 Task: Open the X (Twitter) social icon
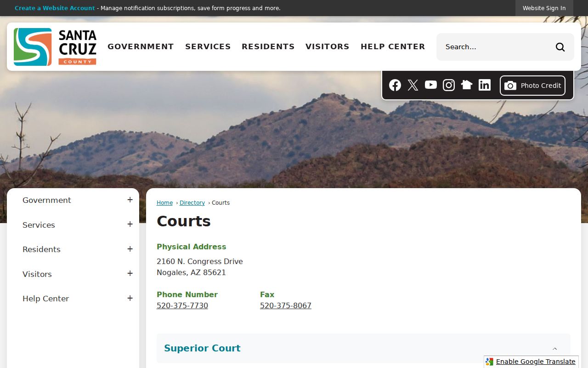pyautogui.click(x=413, y=85)
